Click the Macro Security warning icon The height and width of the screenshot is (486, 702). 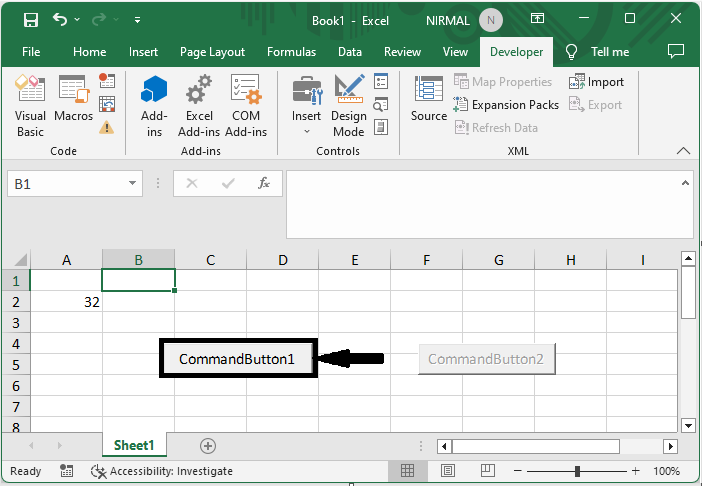106,127
